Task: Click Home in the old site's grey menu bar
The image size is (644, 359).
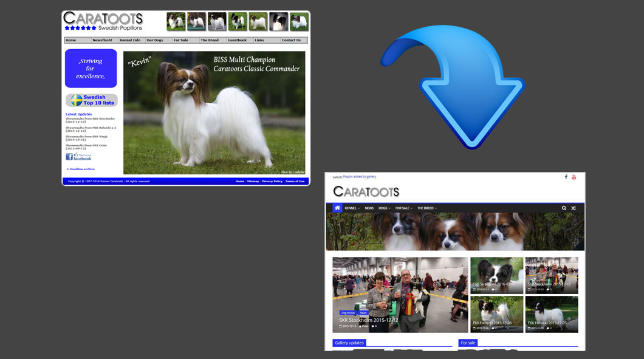Action: click(x=70, y=40)
